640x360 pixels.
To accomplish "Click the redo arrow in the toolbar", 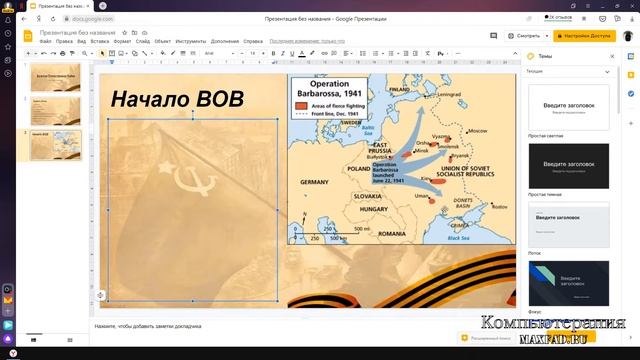I will pos(53,53).
